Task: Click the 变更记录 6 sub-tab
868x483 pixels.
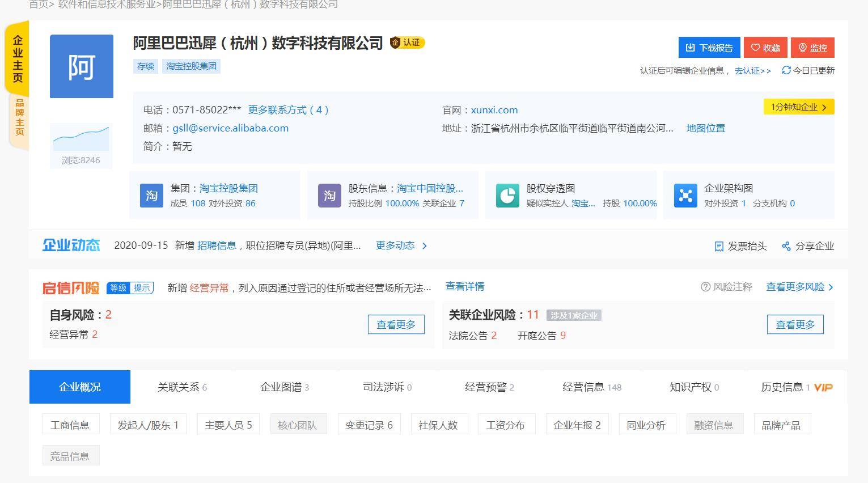Action: point(369,425)
